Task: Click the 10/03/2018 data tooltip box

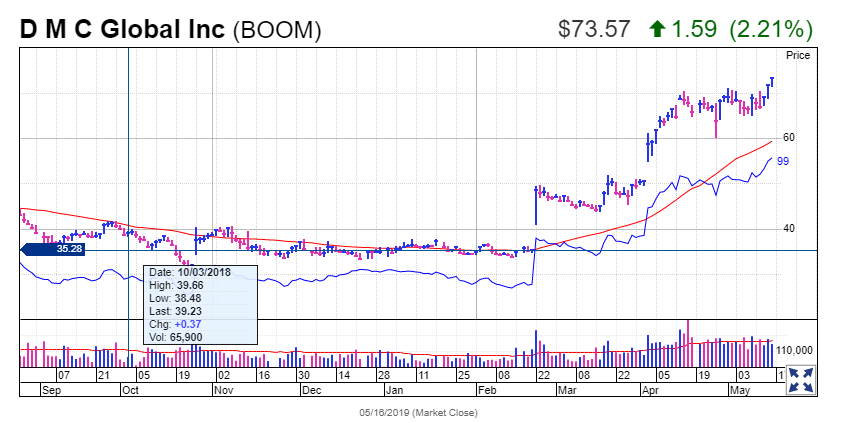Action: click(x=202, y=305)
